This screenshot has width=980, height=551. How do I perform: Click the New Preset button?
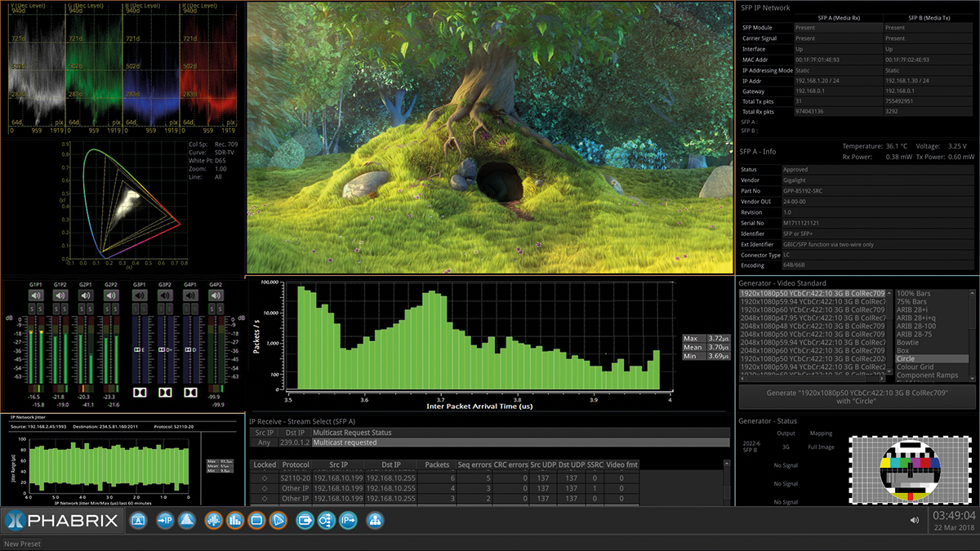tap(22, 544)
